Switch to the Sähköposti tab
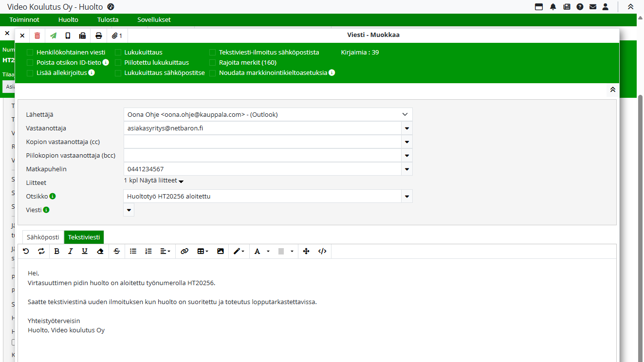 click(x=43, y=237)
